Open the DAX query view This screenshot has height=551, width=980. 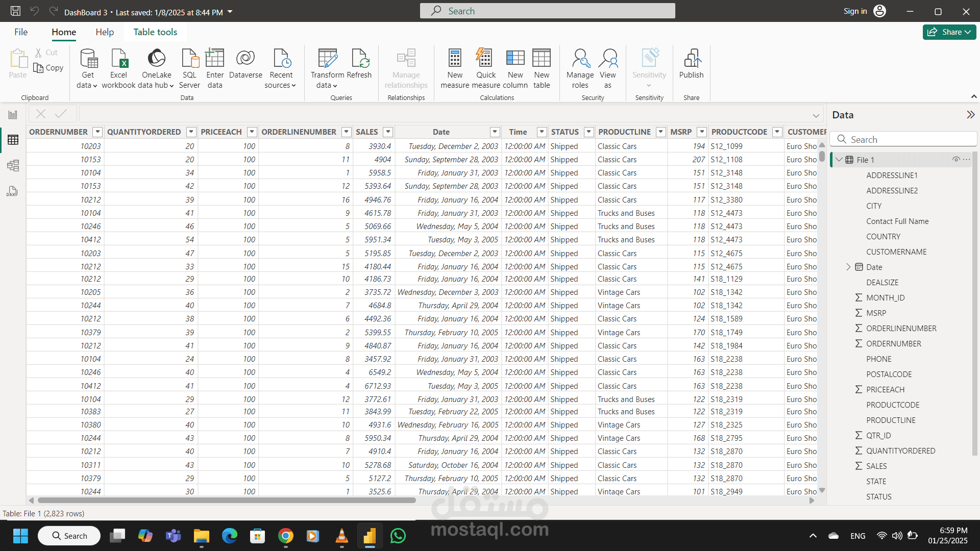13,191
